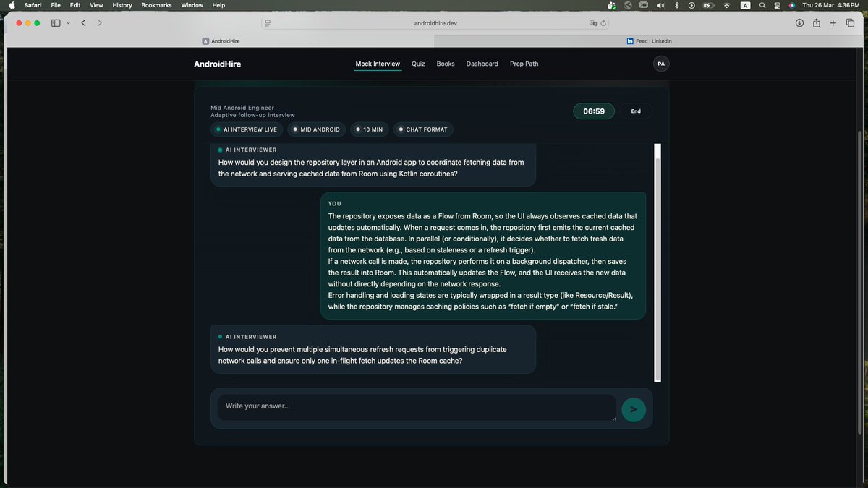Open Control Center
The width and height of the screenshot is (868, 488).
tap(778, 5)
